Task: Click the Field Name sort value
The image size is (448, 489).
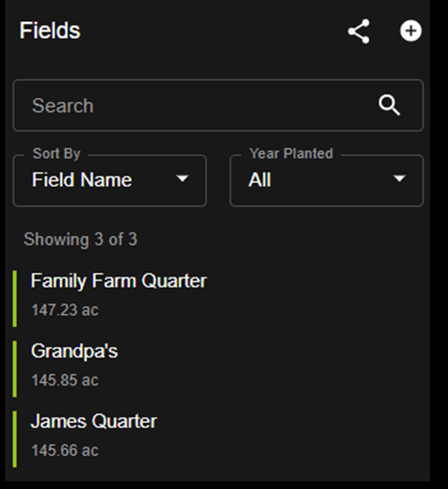Action: point(82,180)
